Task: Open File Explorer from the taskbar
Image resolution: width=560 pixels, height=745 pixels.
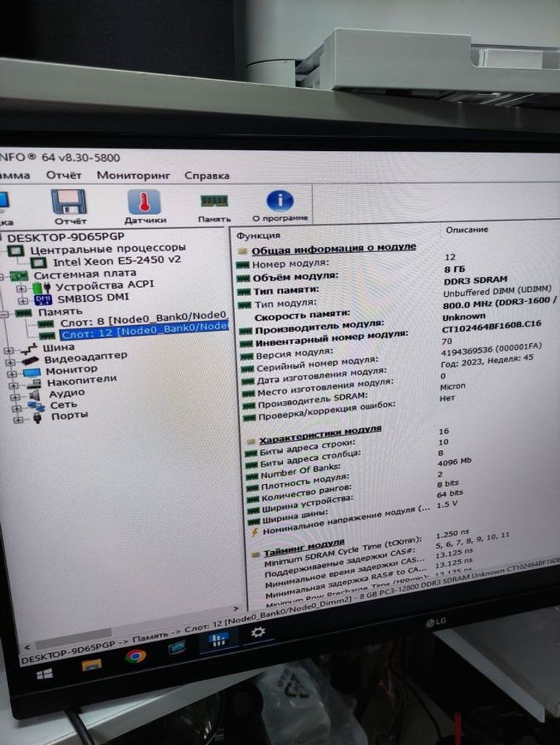Action: pos(91,664)
